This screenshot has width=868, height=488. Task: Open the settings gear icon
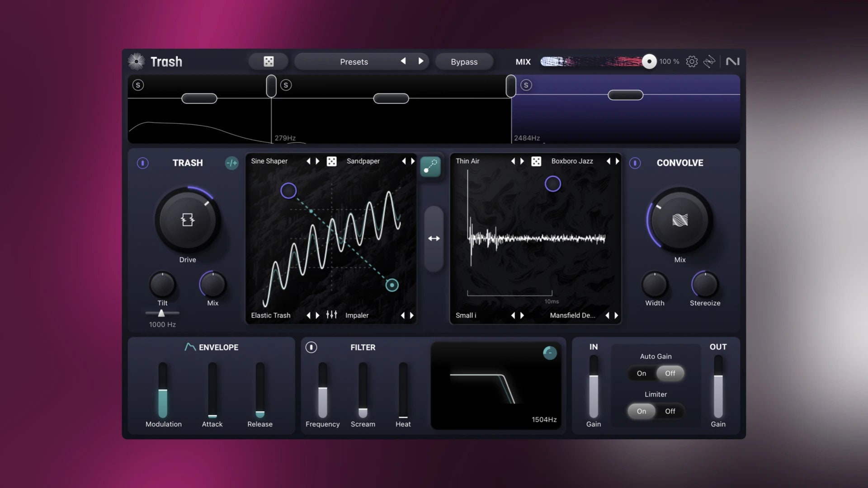tap(692, 61)
